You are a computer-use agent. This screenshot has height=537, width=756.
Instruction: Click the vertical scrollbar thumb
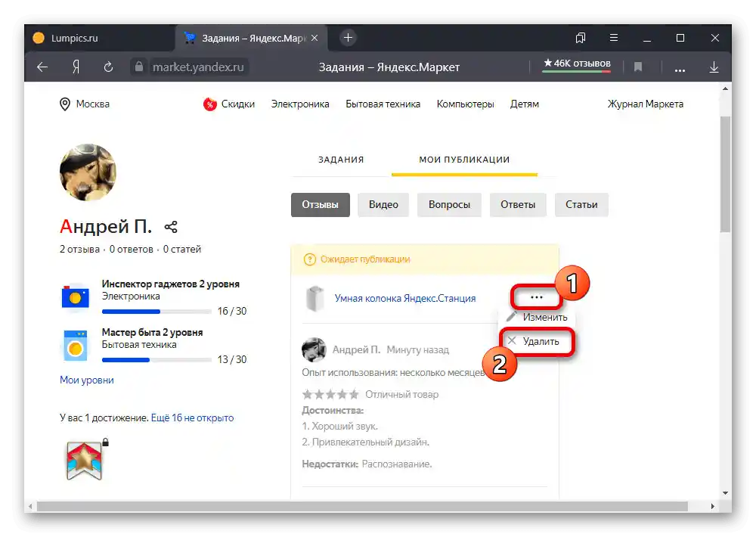[726, 174]
